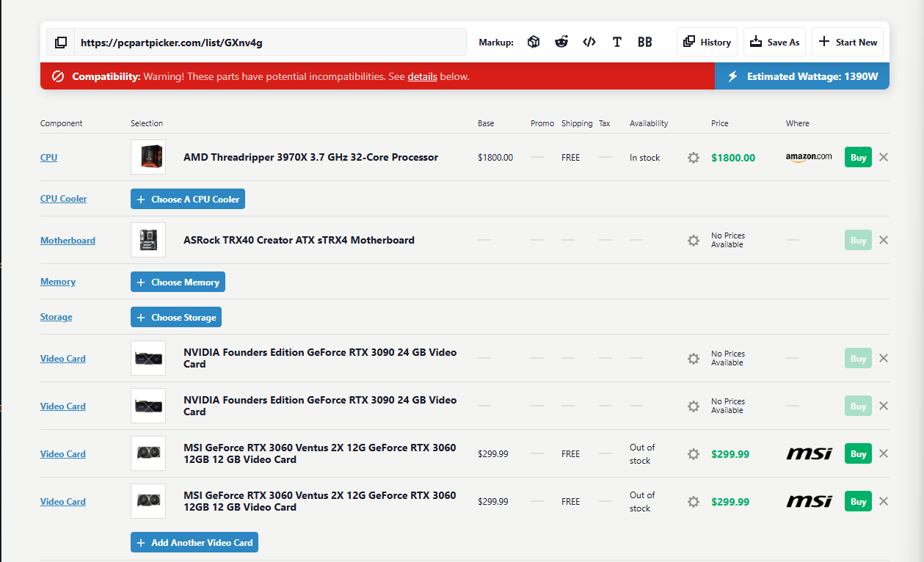This screenshot has height=562, width=924.
Task: Open price settings gear for first RTX 3060
Action: 694,454
